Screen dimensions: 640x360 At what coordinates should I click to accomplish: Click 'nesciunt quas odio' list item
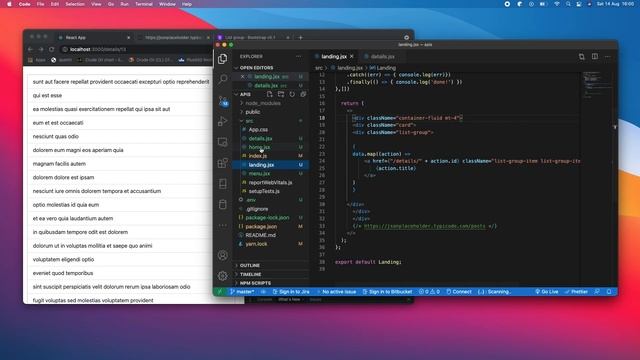coord(120,136)
